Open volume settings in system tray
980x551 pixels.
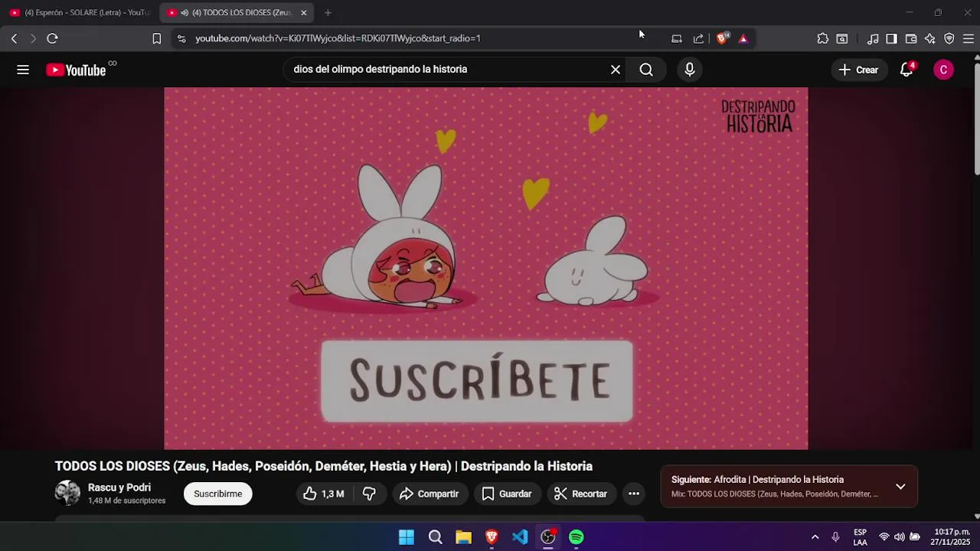[x=899, y=537]
